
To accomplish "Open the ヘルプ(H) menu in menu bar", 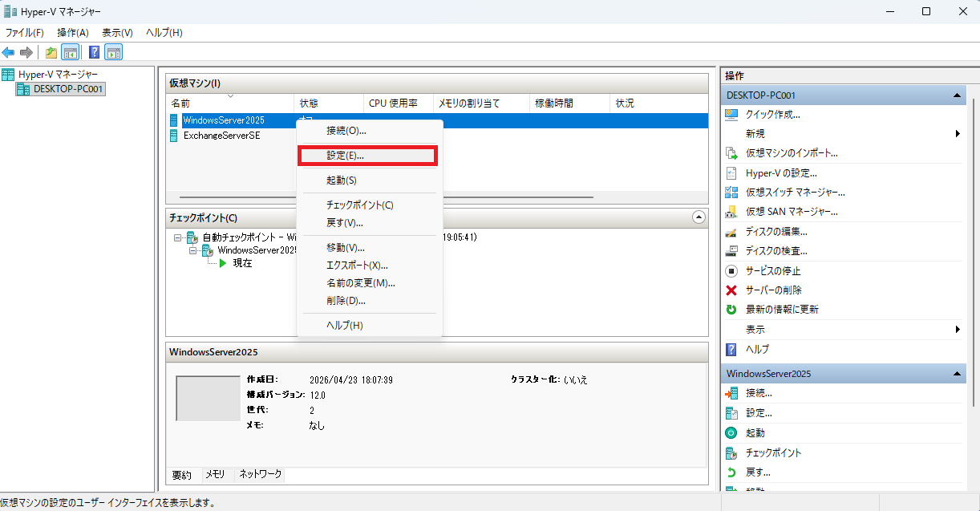I will coord(164,33).
